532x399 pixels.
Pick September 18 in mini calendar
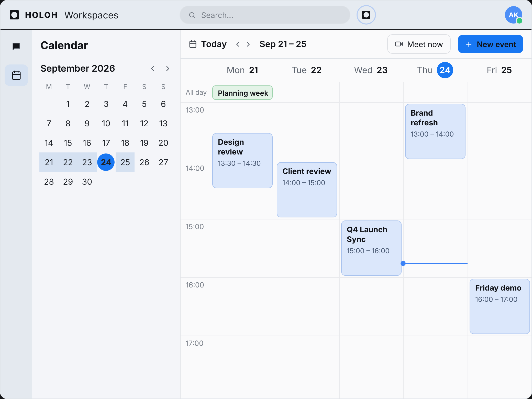125,143
